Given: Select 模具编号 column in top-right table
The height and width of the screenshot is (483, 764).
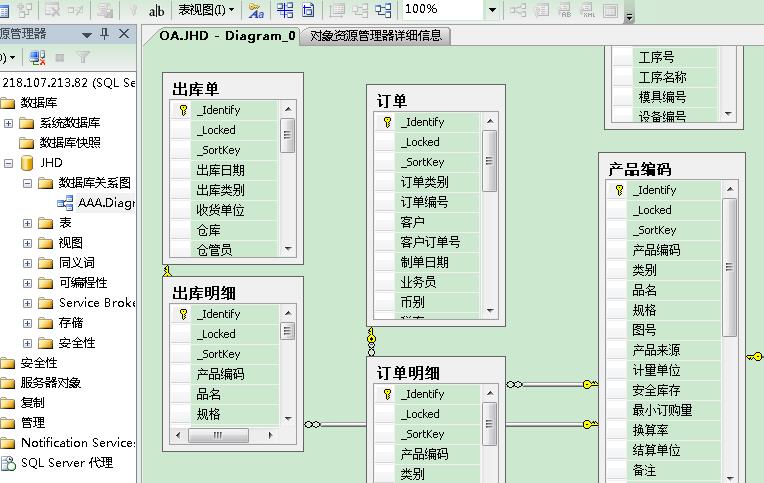Looking at the screenshot, I should (665, 97).
